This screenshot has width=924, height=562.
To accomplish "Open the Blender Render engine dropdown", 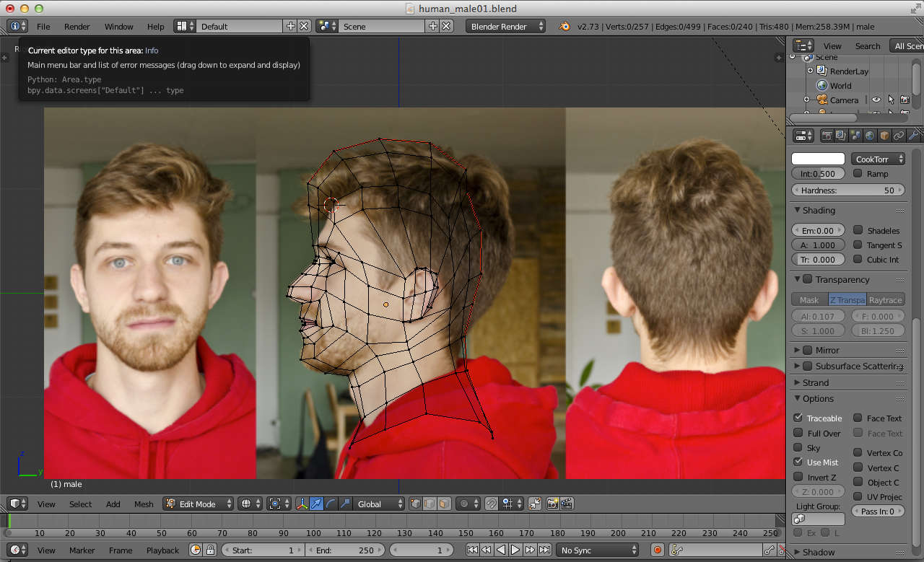I will coord(506,26).
